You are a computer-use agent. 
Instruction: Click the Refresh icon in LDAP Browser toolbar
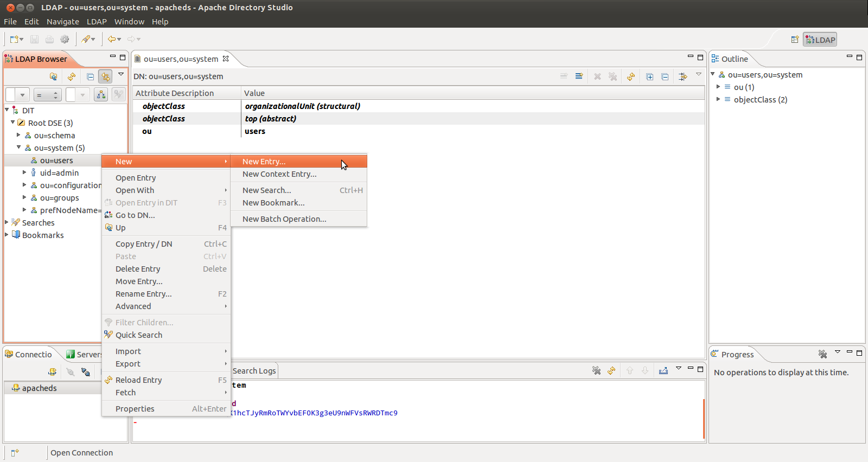click(x=72, y=76)
